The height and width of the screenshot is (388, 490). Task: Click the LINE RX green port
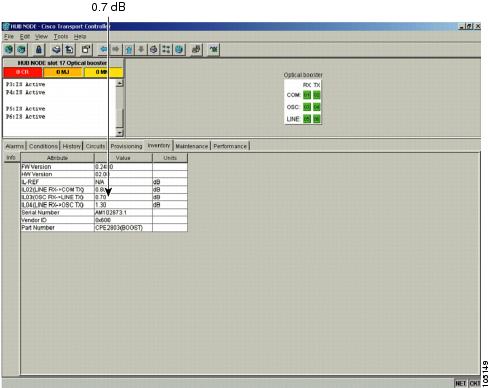(307, 119)
